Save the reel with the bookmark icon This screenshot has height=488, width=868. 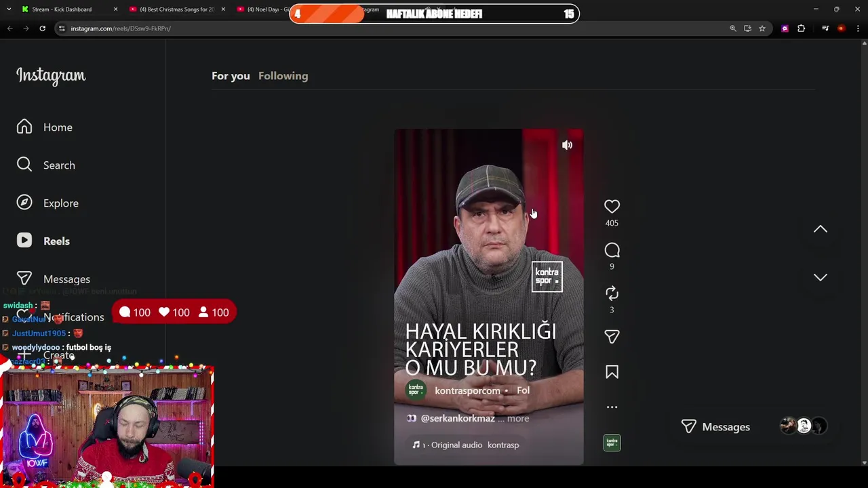point(612,372)
